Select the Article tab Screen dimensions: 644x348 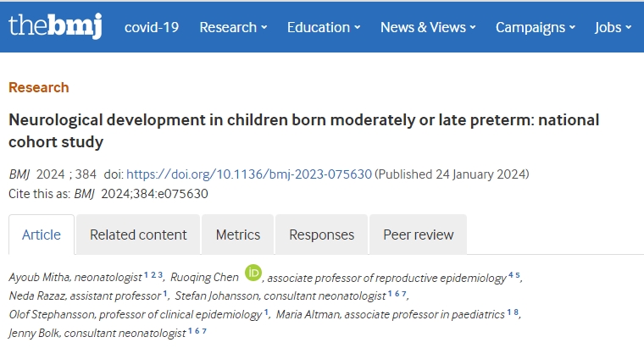42,235
